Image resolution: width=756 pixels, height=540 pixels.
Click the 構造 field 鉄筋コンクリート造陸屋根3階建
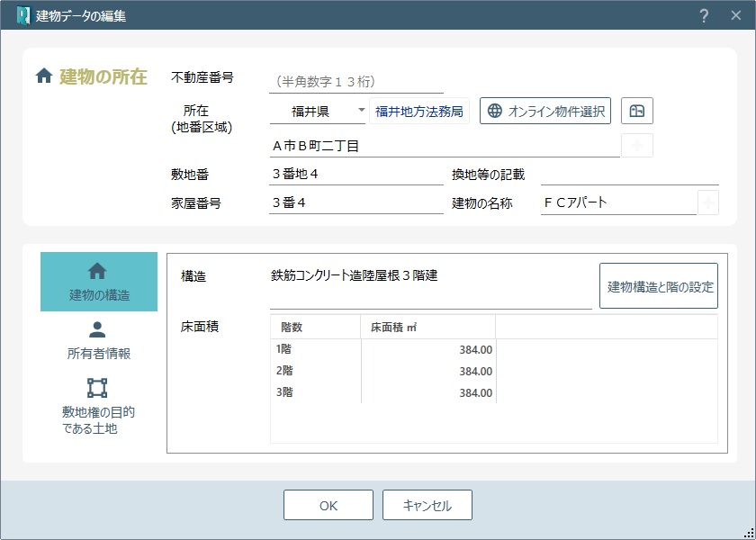point(430,286)
